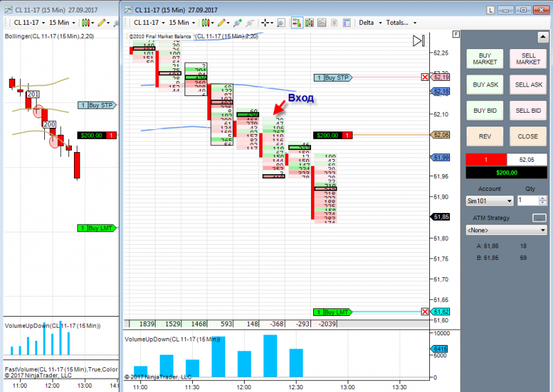Expand crosshair cursor options arrow
The image size is (553, 392).
pos(272,23)
